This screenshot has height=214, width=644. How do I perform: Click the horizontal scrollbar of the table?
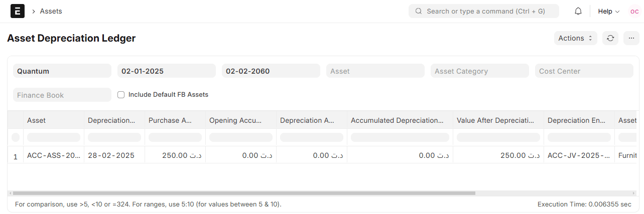coord(244,193)
